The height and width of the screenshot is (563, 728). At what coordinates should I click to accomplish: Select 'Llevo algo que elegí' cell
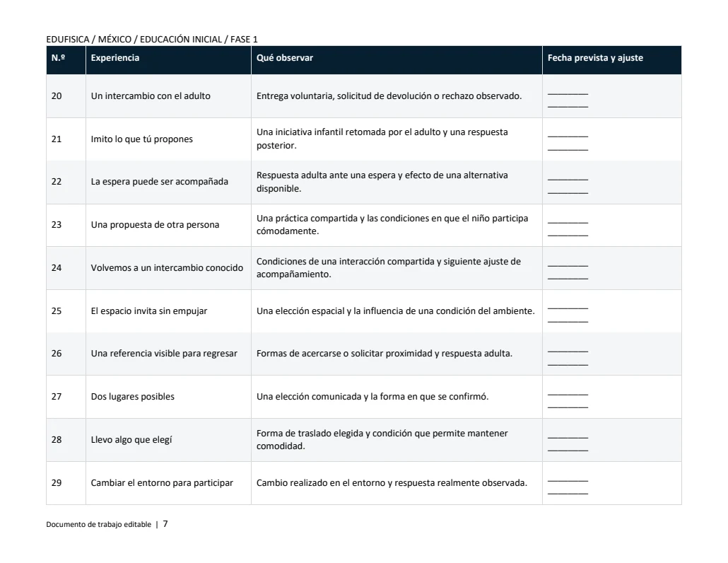(x=168, y=440)
